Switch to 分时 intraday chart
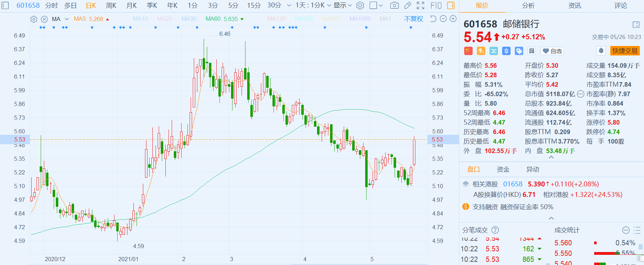 click(x=51, y=5)
